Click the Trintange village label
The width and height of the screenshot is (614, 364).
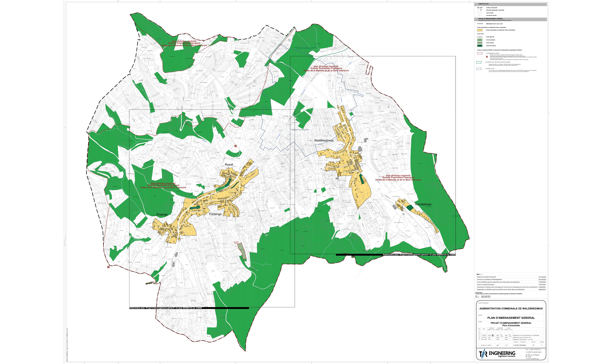[215, 214]
